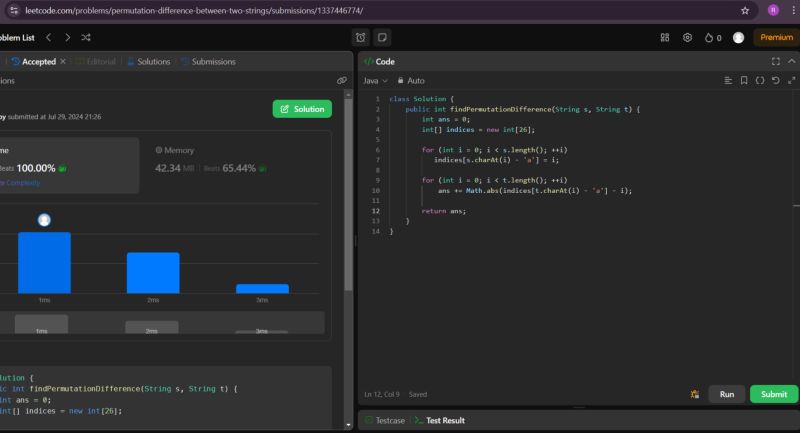Screen dimensions: 800x433
Task: Close the Accepted tab
Action: pyautogui.click(x=63, y=61)
